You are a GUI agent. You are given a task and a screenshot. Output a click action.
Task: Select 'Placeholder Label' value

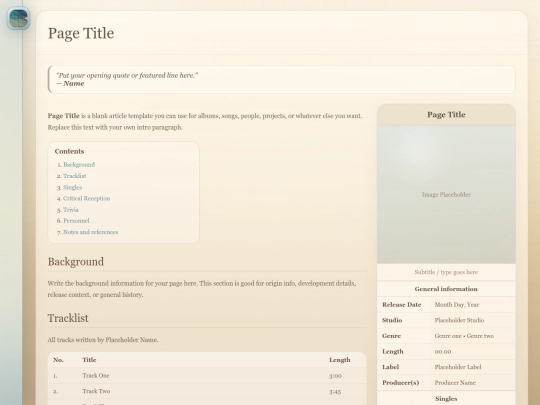458,367
